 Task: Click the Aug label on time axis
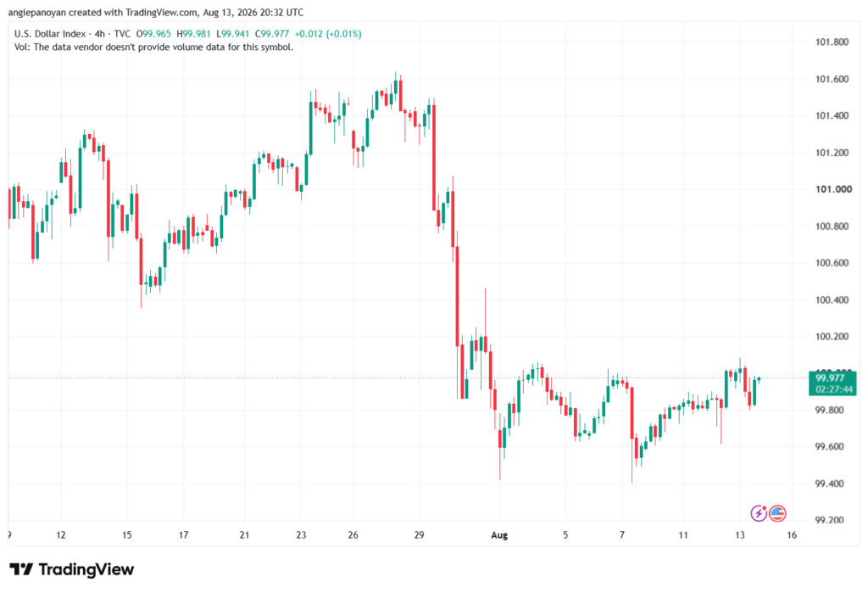(499, 534)
